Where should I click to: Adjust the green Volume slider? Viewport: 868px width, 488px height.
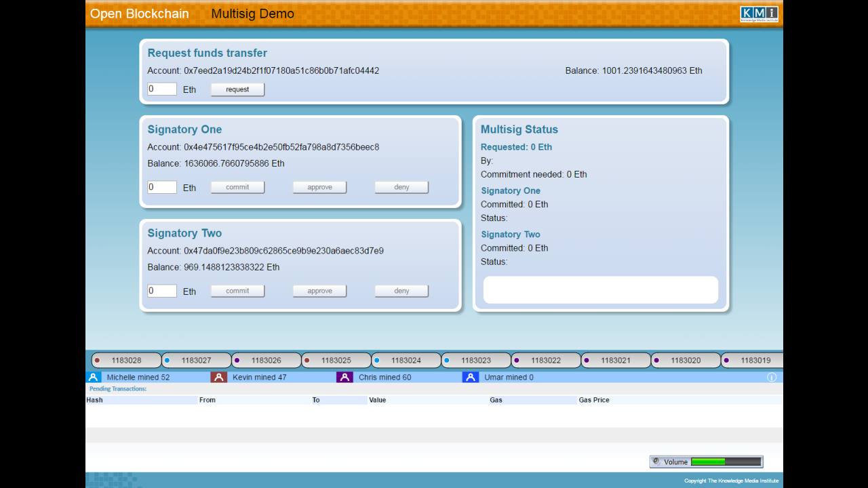(x=709, y=462)
